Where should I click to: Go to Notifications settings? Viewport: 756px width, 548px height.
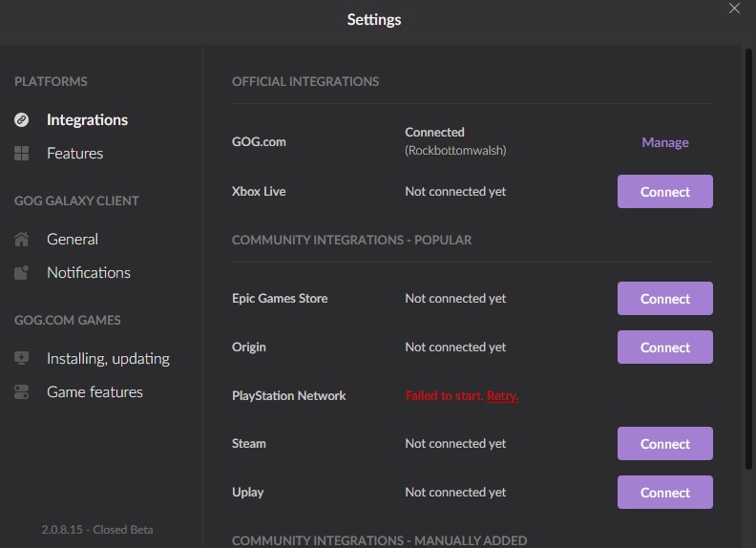tap(89, 272)
